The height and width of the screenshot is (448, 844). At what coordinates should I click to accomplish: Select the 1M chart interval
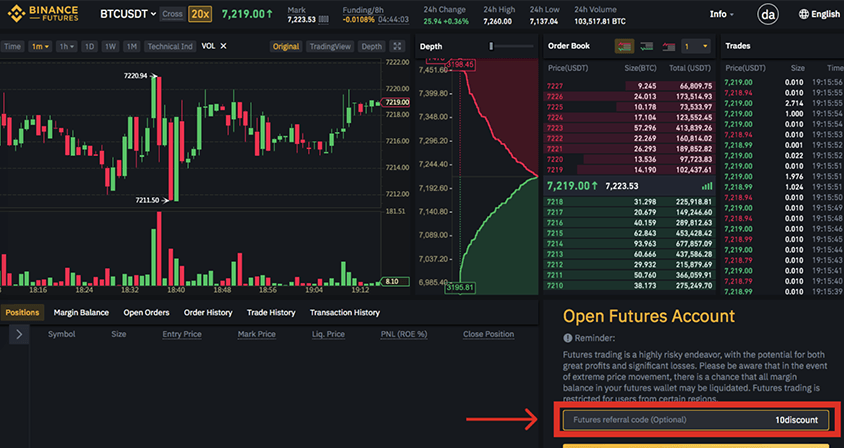click(131, 46)
